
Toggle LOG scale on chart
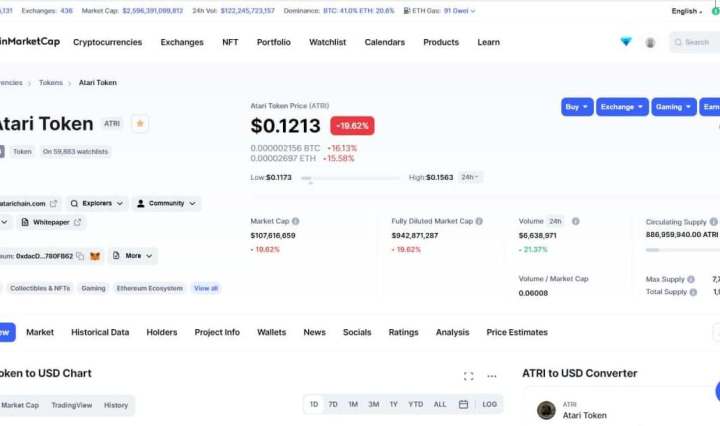pos(489,405)
